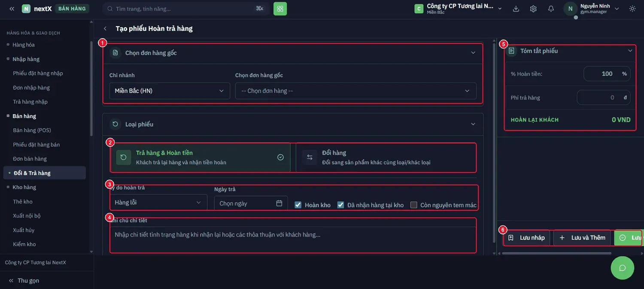Open Hàng hóa in the sidebar
The width and height of the screenshot is (644, 289).
(24, 45)
